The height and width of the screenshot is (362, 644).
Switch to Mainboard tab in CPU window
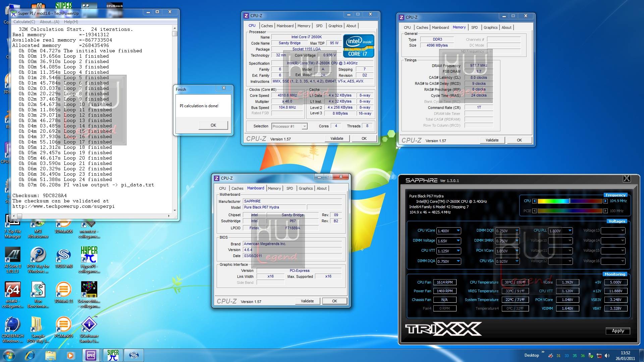pyautogui.click(x=285, y=26)
